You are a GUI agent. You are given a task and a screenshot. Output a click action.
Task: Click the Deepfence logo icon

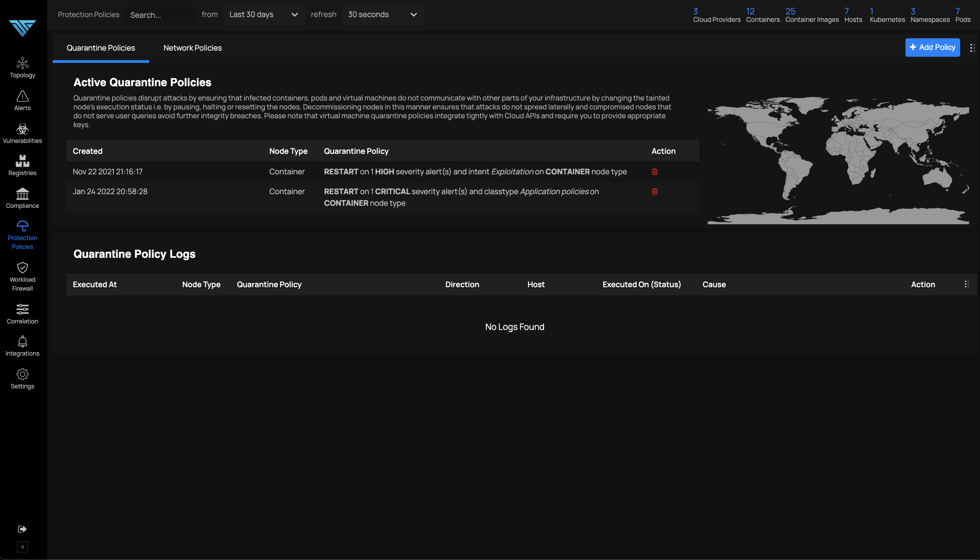pyautogui.click(x=22, y=28)
